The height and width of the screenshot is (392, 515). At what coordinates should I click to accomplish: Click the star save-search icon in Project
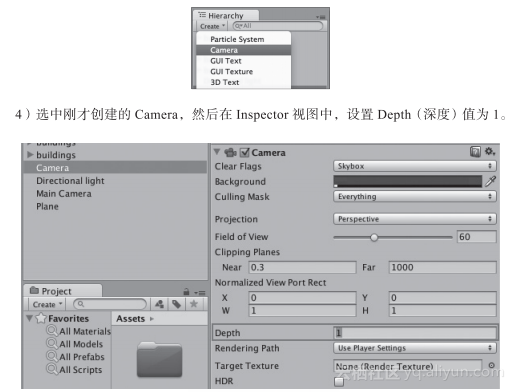194,304
